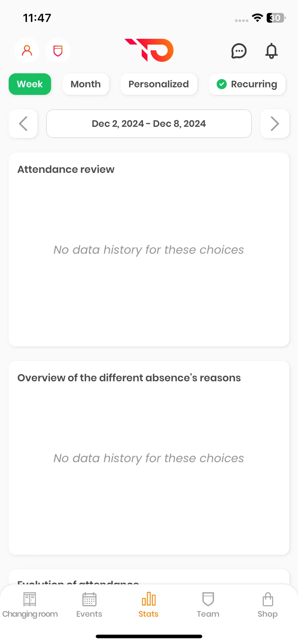Open the Changing room tab
This screenshot has width=298, height=644.
pyautogui.click(x=30, y=605)
